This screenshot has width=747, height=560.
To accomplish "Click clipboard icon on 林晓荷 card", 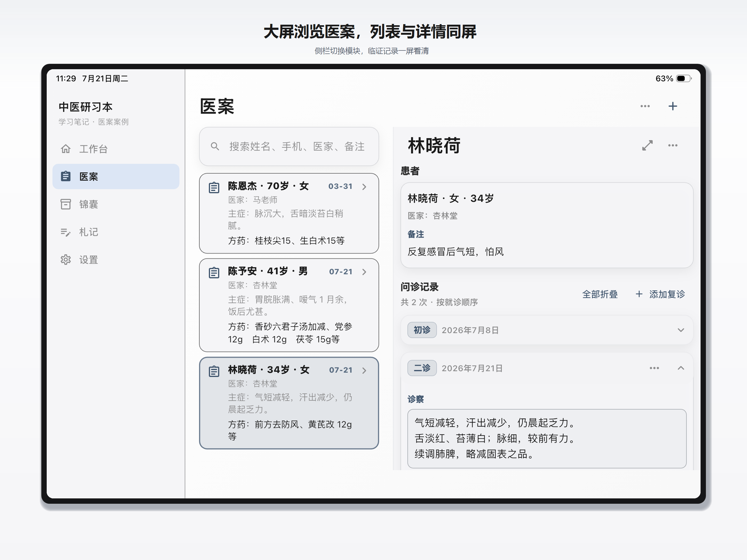I will point(214,371).
